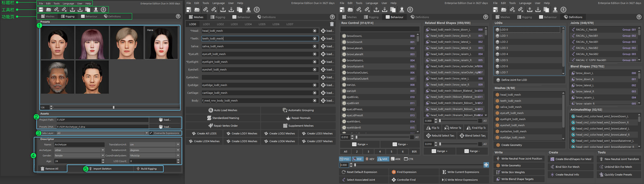Enable the KEY toggle in the Behaviour panel
The width and height of the screenshot is (644, 184).
point(370,159)
